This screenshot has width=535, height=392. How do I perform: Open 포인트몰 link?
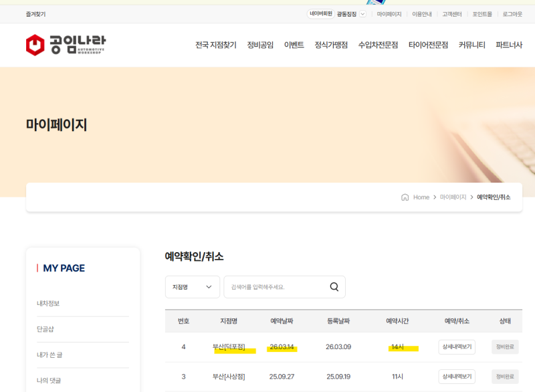pos(482,14)
